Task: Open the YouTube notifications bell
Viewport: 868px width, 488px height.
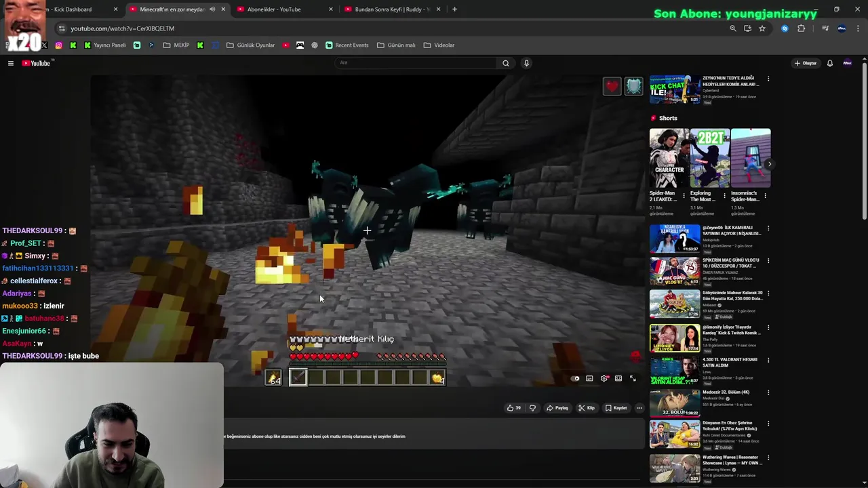Action: [830, 63]
